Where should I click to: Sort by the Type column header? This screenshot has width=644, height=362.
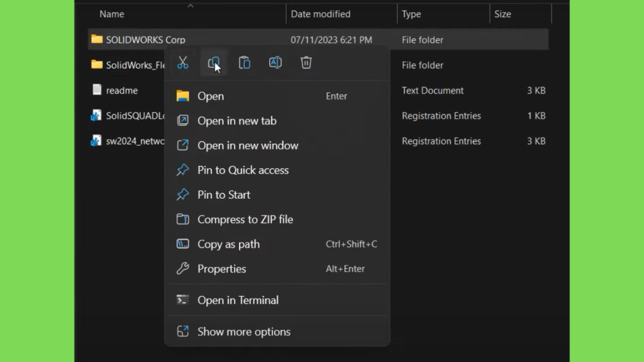tap(411, 14)
